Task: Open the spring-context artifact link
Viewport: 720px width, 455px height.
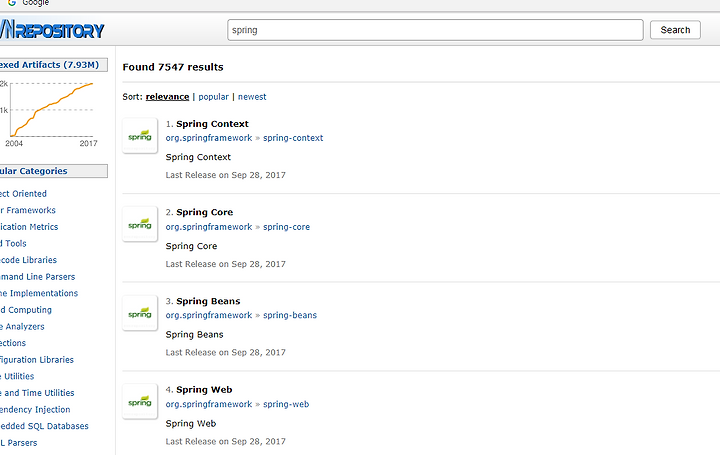Action: [293, 138]
